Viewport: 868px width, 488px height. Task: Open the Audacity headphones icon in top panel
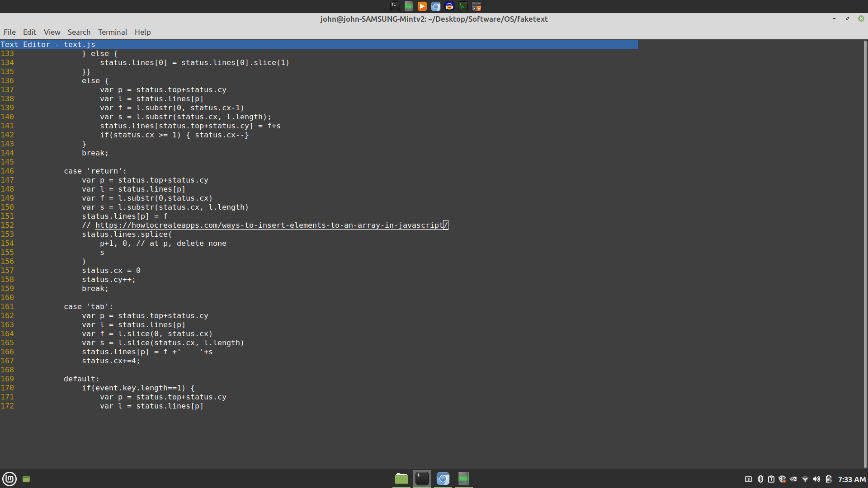point(449,6)
